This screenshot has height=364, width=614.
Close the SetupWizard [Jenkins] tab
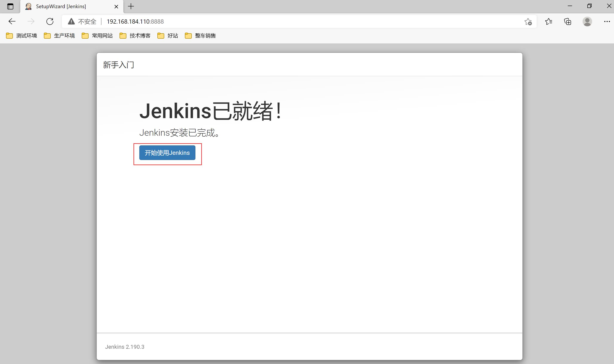116,7
